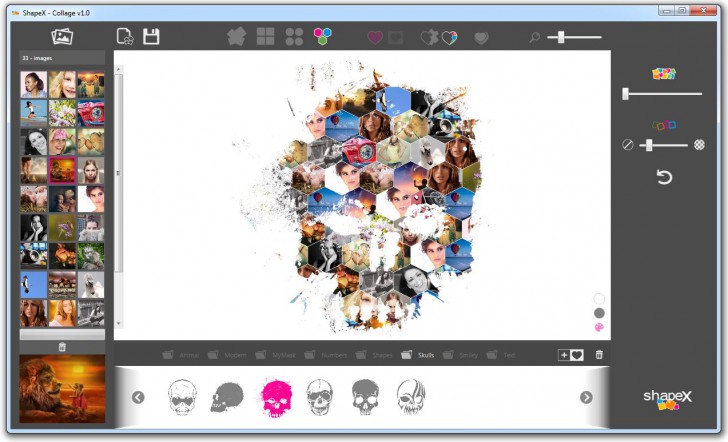
Task: Set gray background color swatch
Action: coord(599,313)
